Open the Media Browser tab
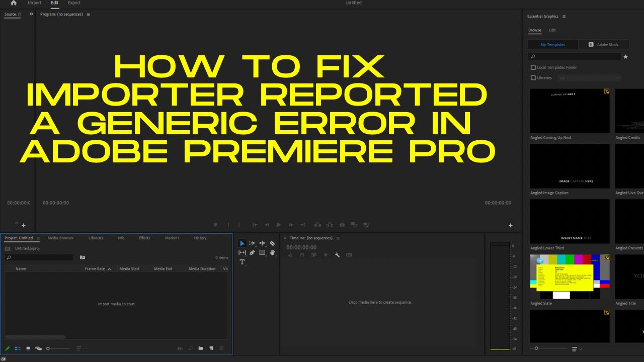The image size is (644, 362). 60,238
